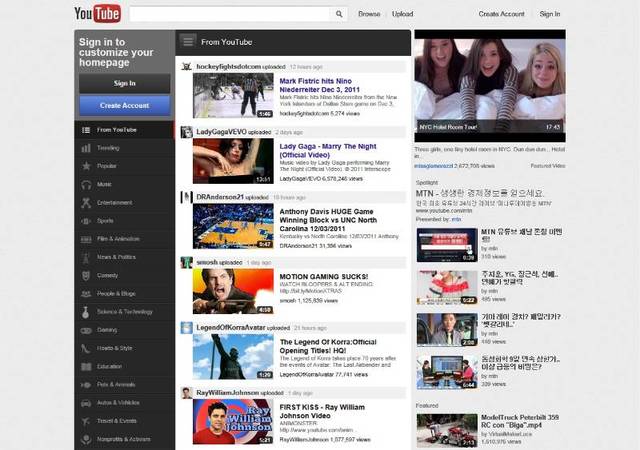This screenshot has width=640, height=450.
Task: Click the 'mtn' Presented by link
Action: coord(456,219)
